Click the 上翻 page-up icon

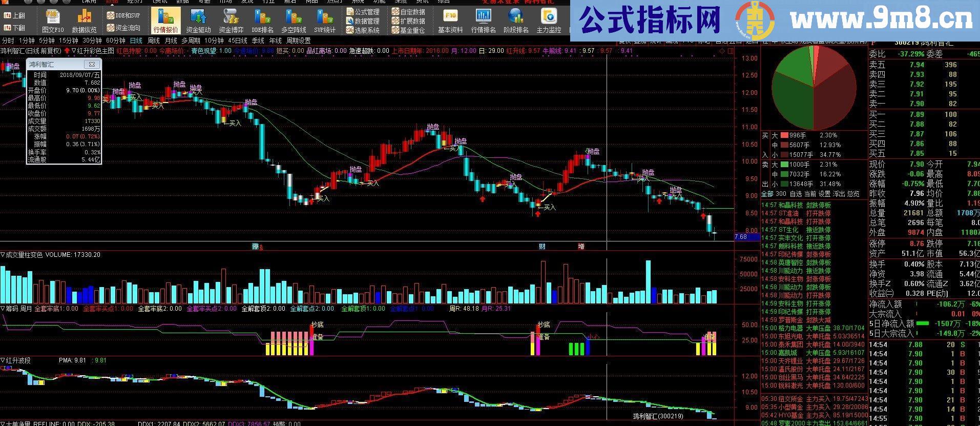[x=14, y=16]
